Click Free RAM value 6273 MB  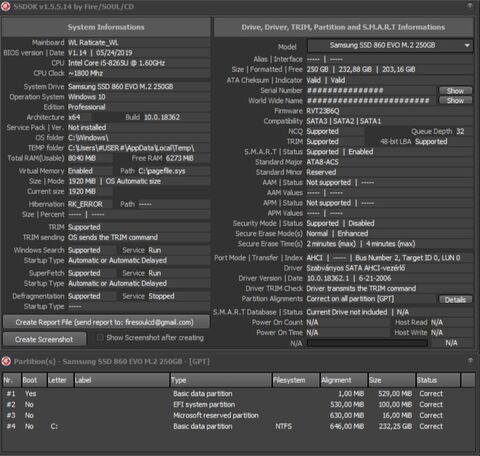tap(180, 158)
